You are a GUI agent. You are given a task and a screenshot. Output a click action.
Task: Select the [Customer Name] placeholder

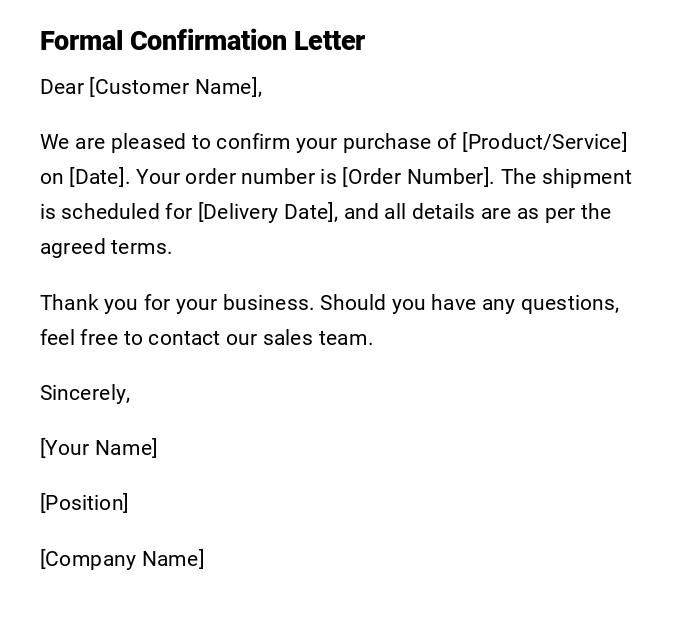coord(174,87)
